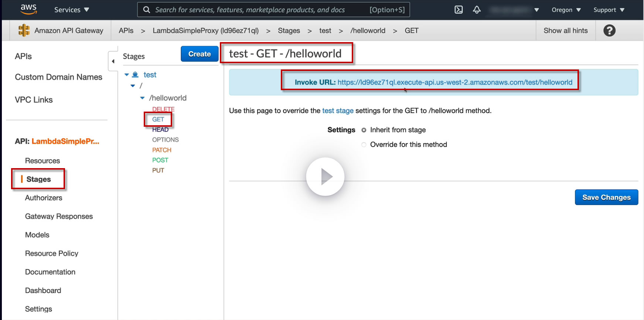The image size is (644, 320).
Task: Open the Invoke URL link
Action: 455,82
